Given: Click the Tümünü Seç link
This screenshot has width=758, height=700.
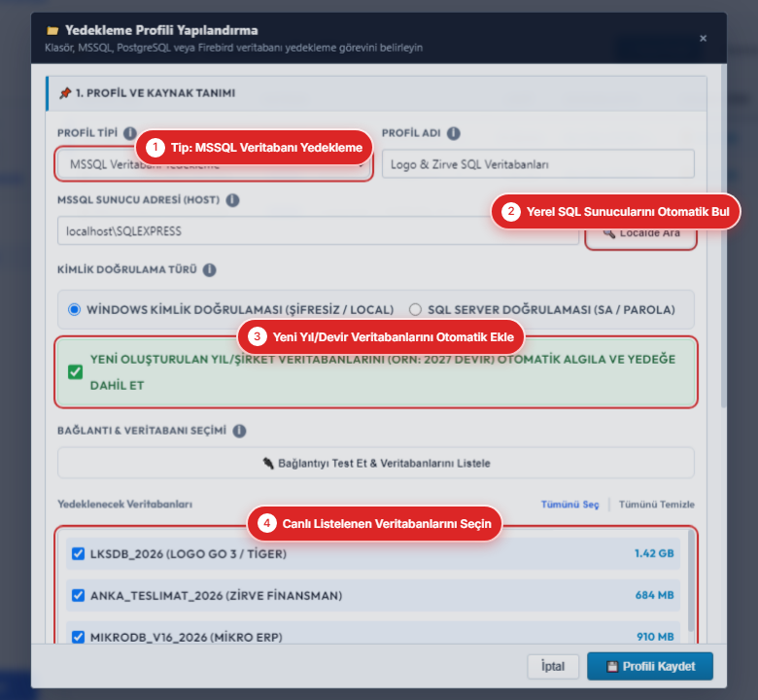Looking at the screenshot, I should 569,504.
